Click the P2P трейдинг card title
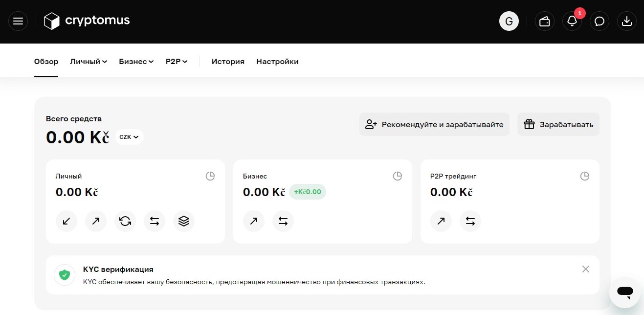Viewport: 644px width, 315px height. tap(453, 176)
